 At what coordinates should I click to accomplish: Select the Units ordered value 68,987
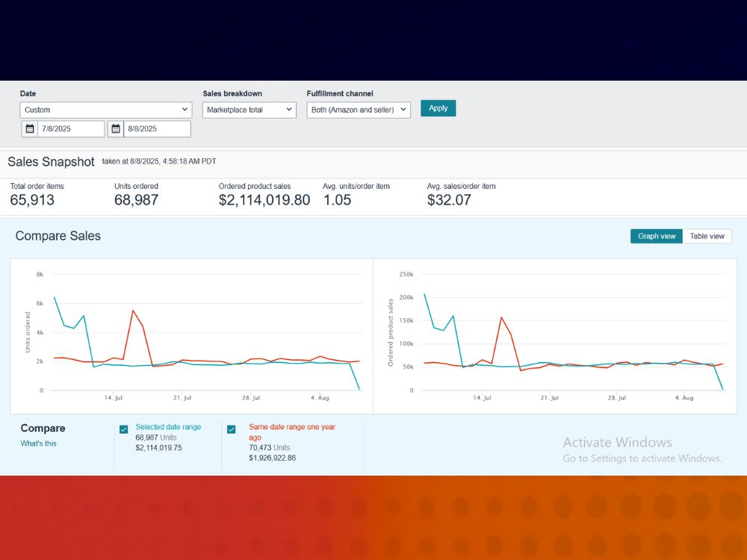[x=136, y=200]
